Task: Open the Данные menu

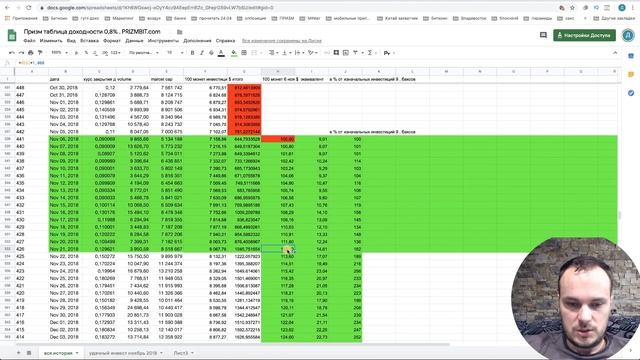Action: (x=134, y=41)
